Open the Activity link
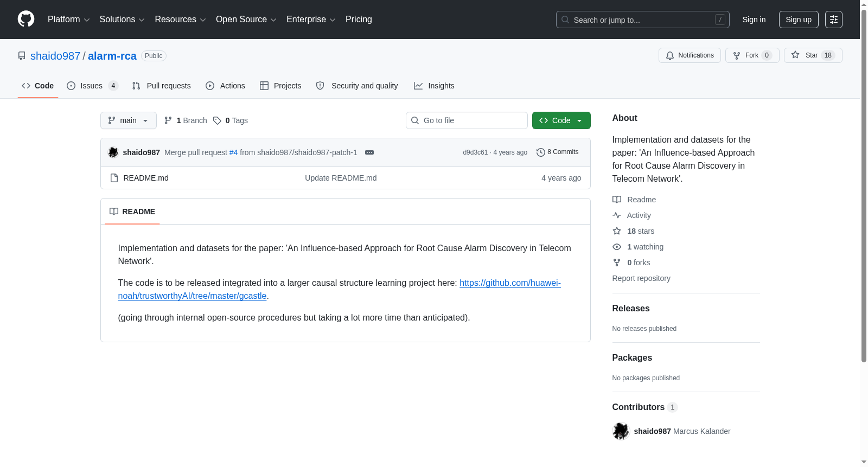This screenshot has height=467, width=868. (631, 215)
